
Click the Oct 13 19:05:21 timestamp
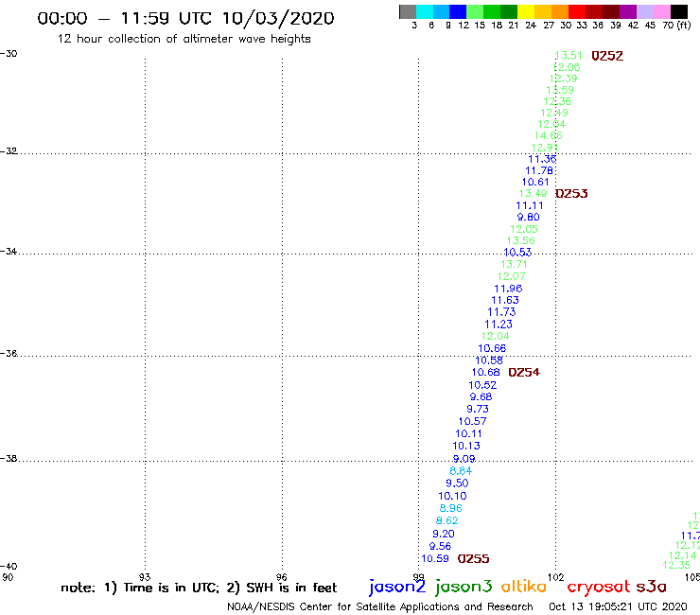click(x=618, y=606)
